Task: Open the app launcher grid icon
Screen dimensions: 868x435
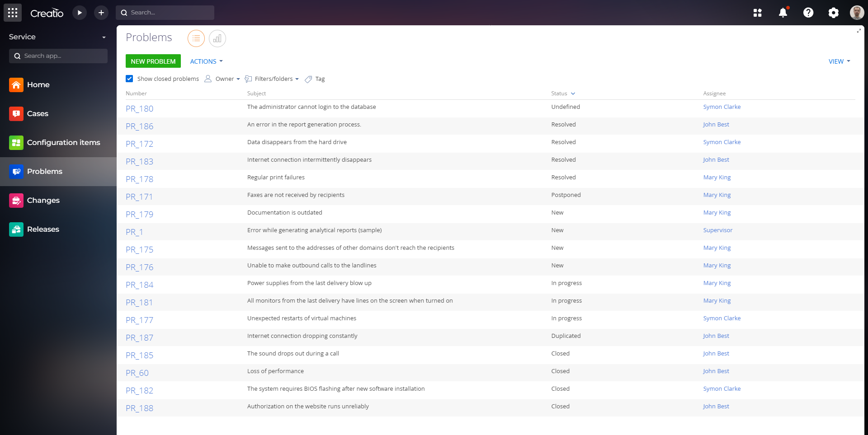Action: tap(13, 13)
